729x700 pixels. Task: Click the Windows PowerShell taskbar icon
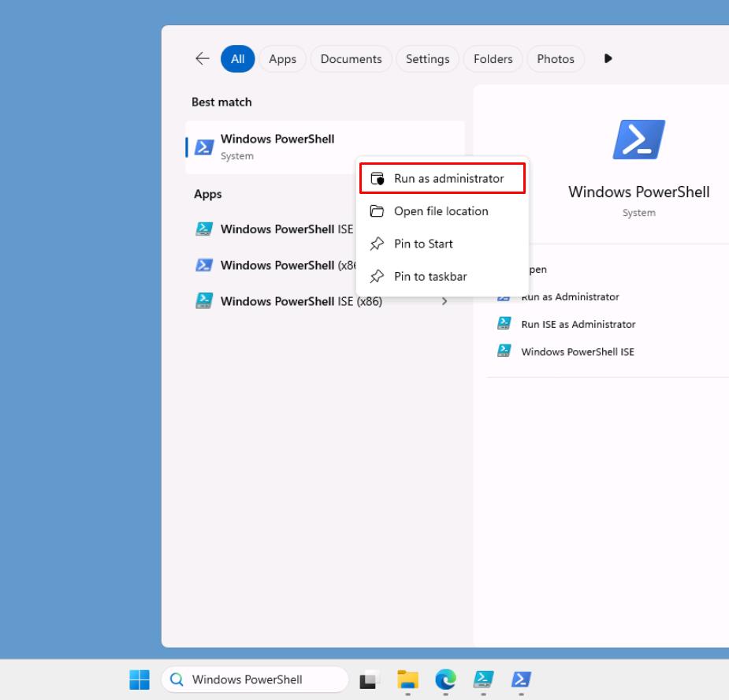[521, 680]
